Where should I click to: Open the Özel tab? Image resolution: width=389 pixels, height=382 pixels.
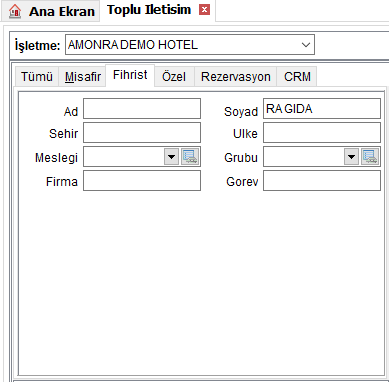pyautogui.click(x=174, y=77)
